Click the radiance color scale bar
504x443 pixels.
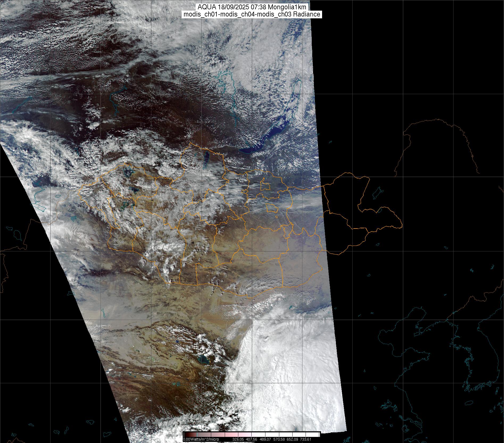[x=252, y=434]
